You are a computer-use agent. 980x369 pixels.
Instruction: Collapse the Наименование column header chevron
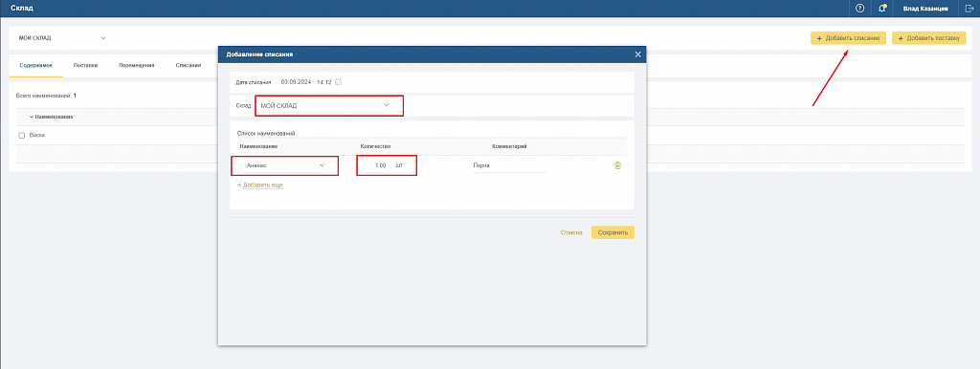32,117
